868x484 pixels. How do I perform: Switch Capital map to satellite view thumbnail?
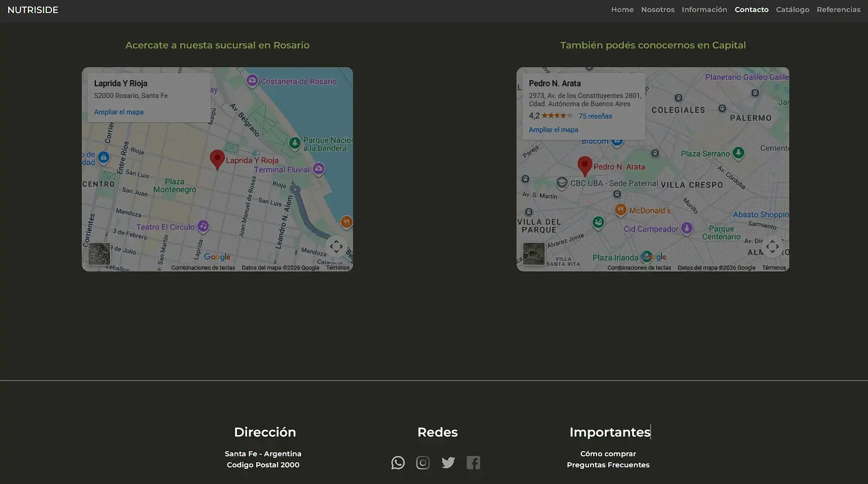[534, 254]
